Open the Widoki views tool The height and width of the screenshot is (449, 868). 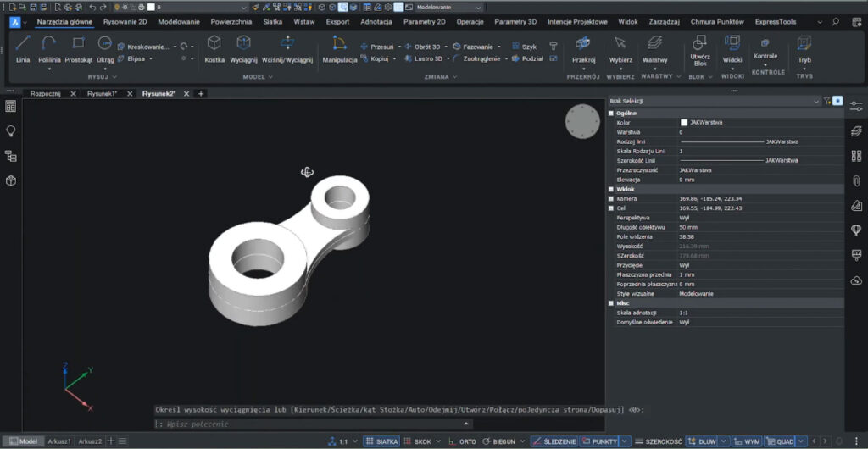point(732,48)
